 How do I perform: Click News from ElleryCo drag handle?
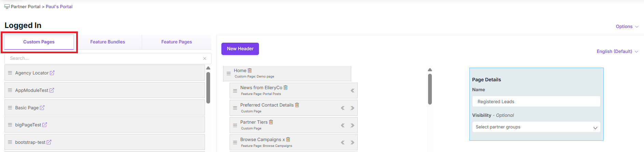pos(235,91)
